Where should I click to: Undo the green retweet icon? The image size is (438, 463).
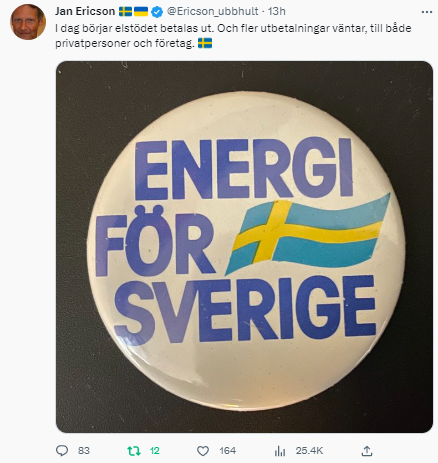pyautogui.click(x=134, y=451)
